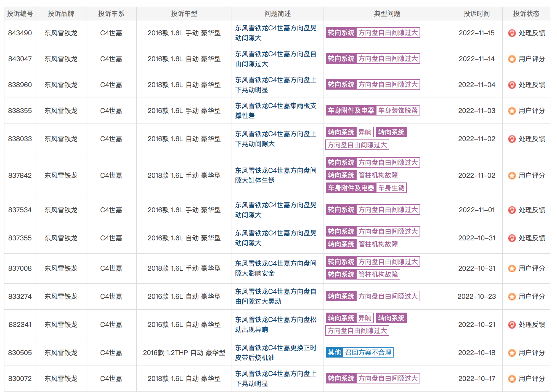This screenshot has height=392, width=557.
Task: Click red feedback icon in row 838960
Action: (512, 85)
